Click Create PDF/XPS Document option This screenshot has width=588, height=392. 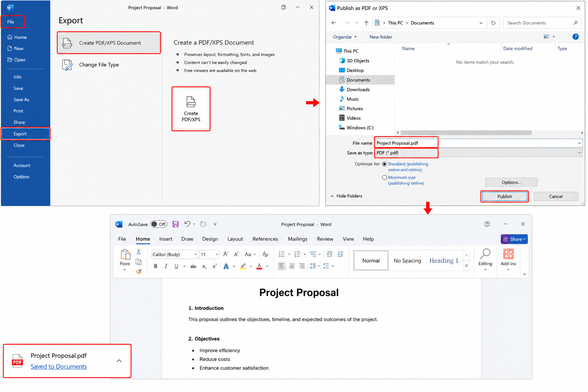coord(109,43)
